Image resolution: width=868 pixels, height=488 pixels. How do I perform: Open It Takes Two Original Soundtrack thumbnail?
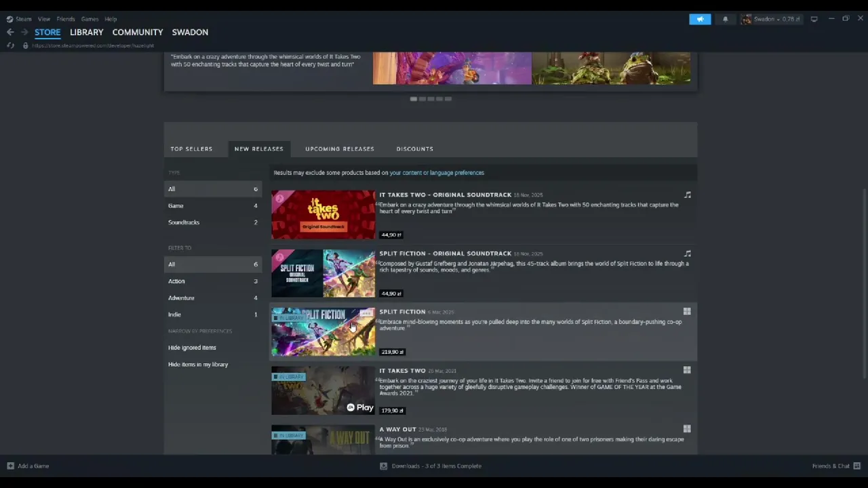click(323, 215)
